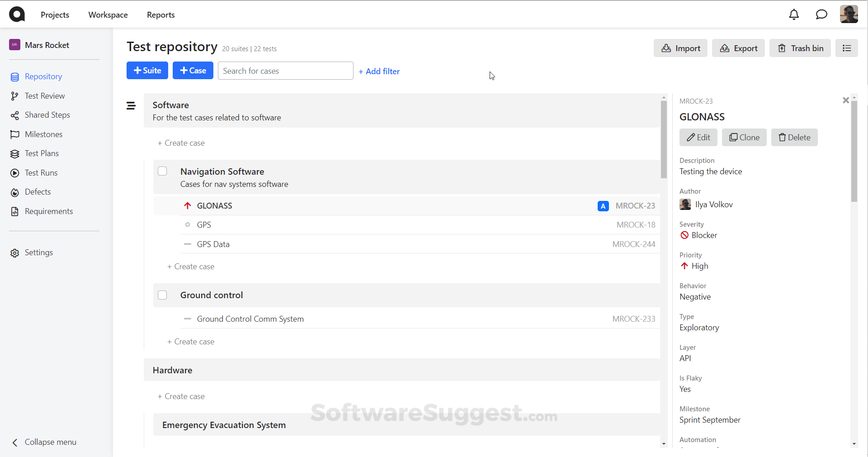Open Milestones from the sidebar

(44, 134)
